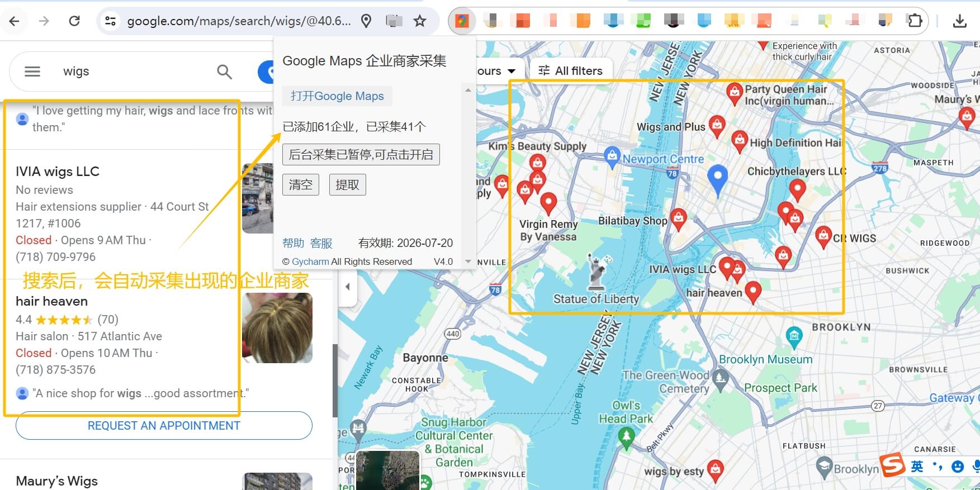Bookmark this page with the star icon
The height and width of the screenshot is (490, 980).
[x=420, y=21]
